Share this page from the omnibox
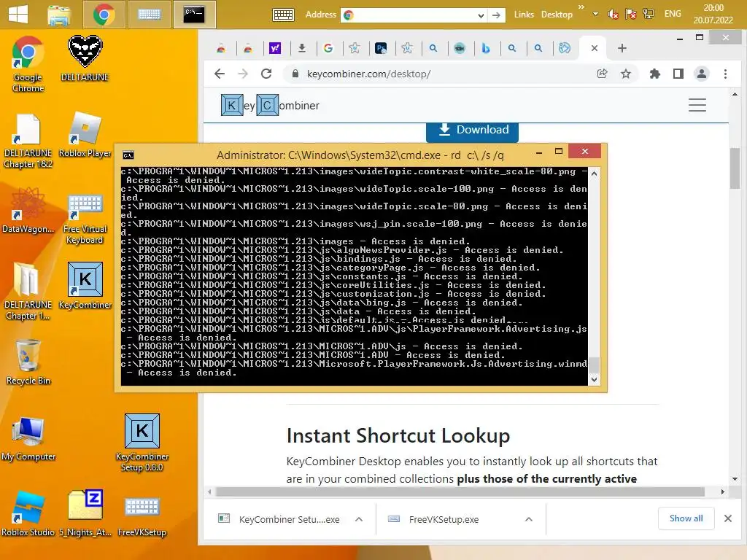This screenshot has height=560, width=747. click(x=602, y=74)
